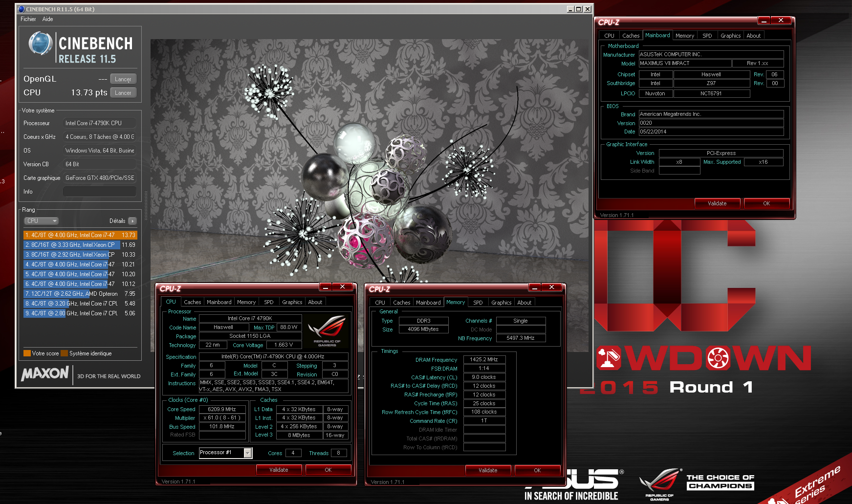Open Caches tab in CPU-Z Memory window
Image resolution: width=852 pixels, height=504 pixels.
click(x=401, y=303)
